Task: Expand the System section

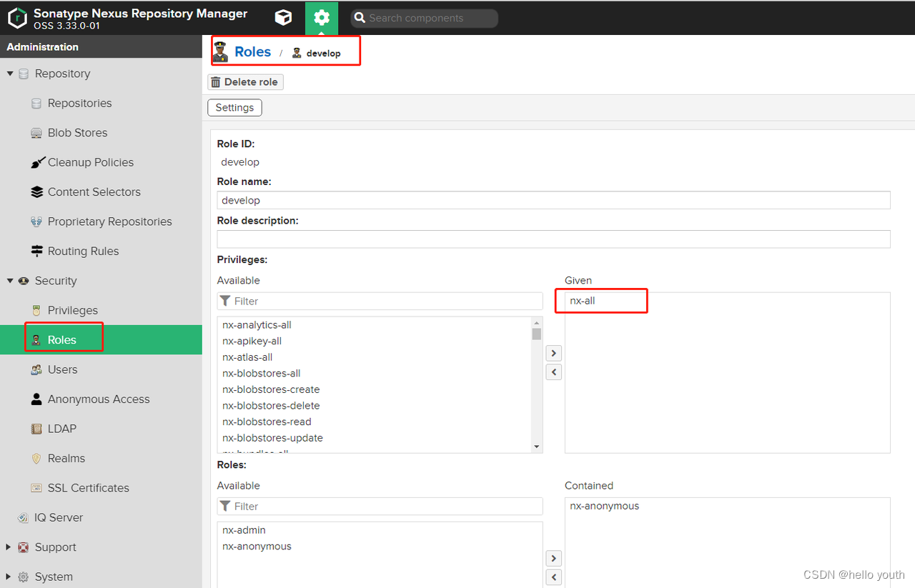Action: click(x=11, y=577)
